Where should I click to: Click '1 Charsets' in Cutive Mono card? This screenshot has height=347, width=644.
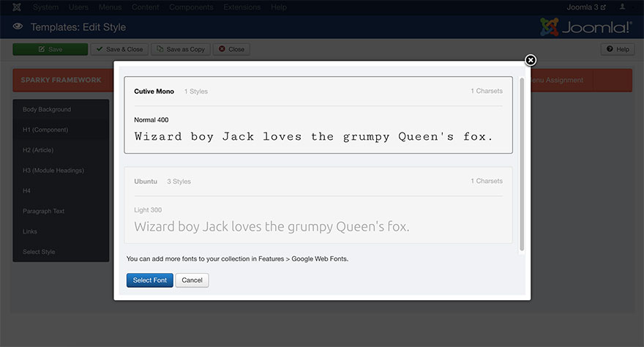point(487,92)
